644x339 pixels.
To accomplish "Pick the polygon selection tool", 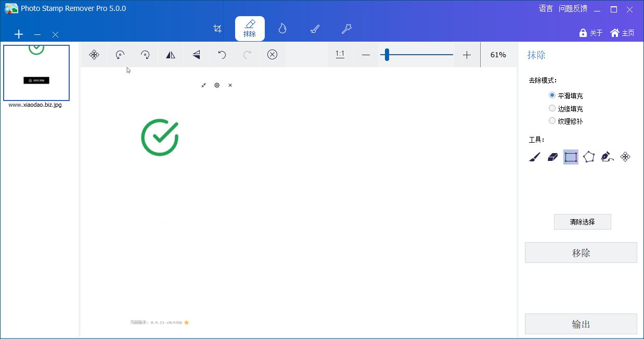I will click(589, 157).
